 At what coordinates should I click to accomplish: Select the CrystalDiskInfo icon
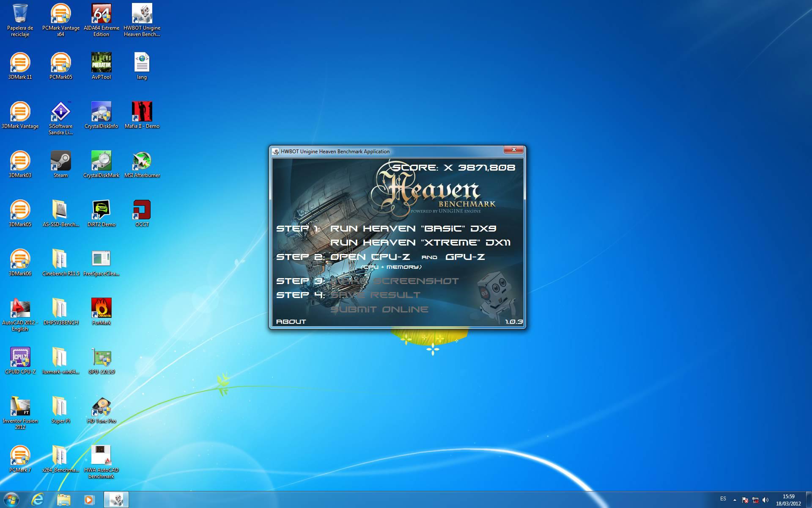[x=101, y=115]
